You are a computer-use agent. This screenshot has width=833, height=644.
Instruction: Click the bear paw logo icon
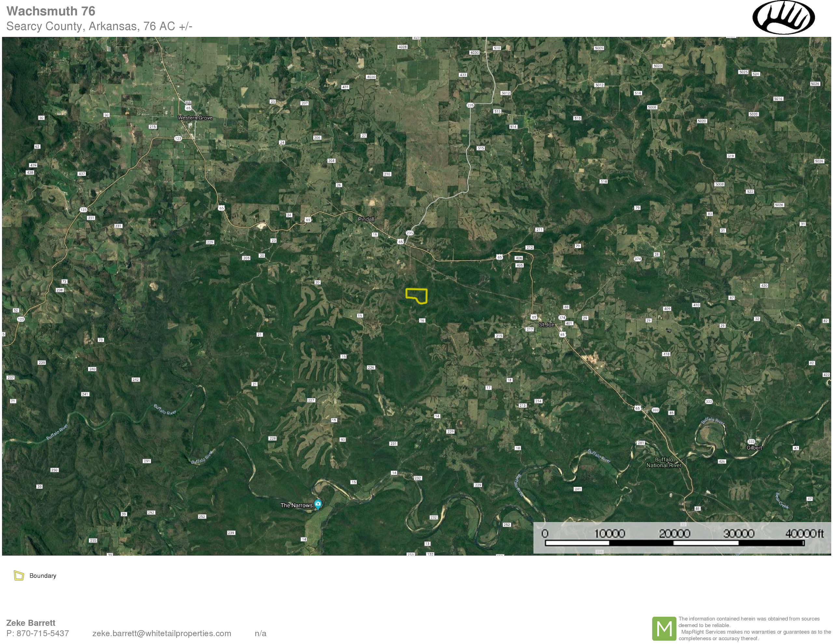pyautogui.click(x=784, y=18)
